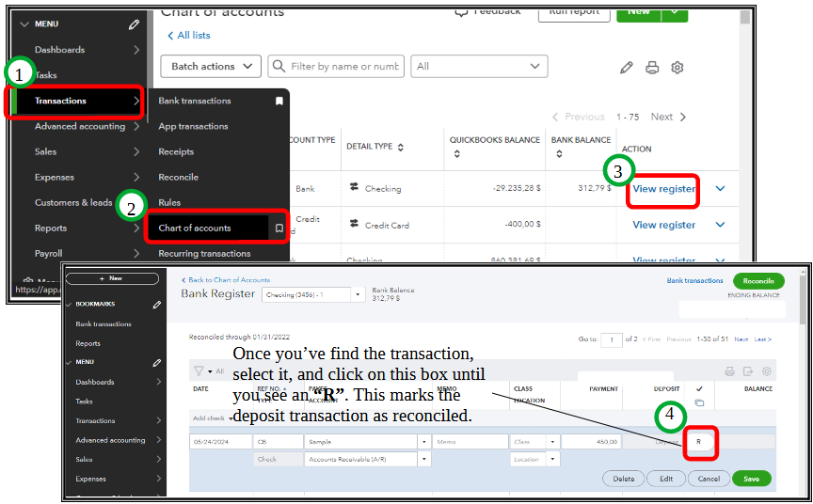Click the pencil edit icon above the accounts table
The width and height of the screenshot is (813, 504).
tap(627, 68)
